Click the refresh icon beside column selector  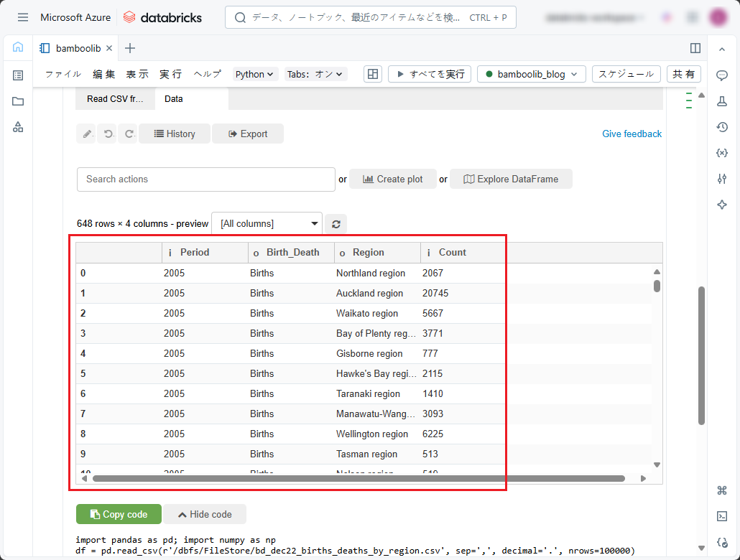tap(336, 224)
